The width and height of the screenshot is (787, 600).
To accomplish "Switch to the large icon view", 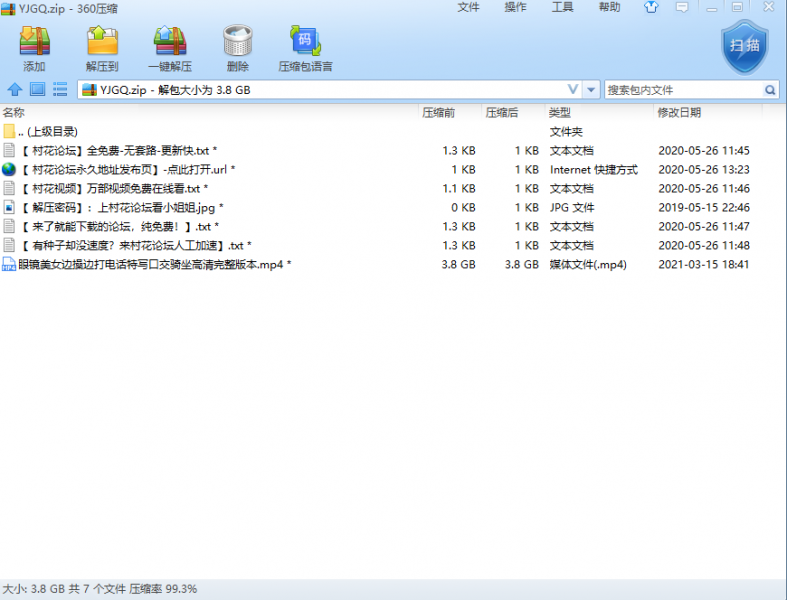I will [x=37, y=90].
